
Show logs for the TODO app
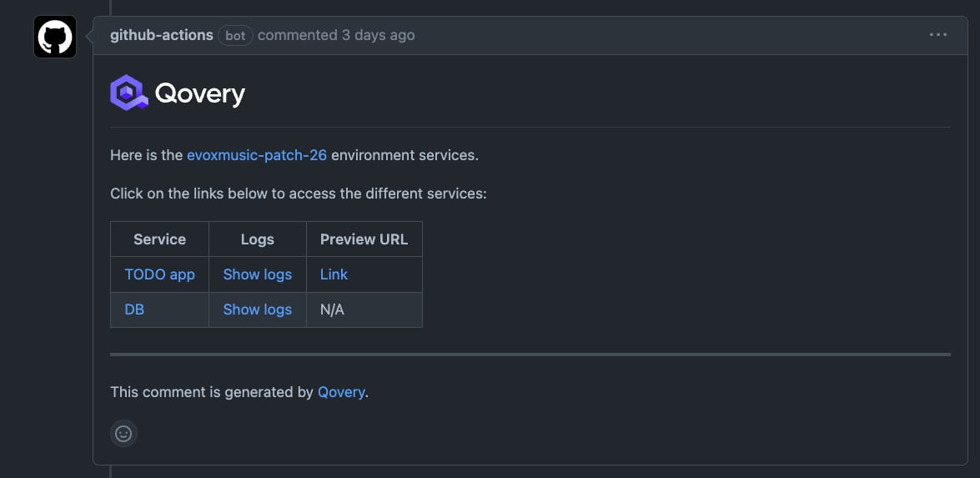[x=258, y=274]
